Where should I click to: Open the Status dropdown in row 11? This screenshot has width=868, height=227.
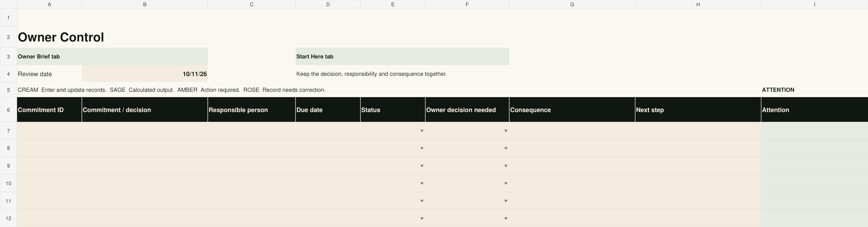coord(422,201)
